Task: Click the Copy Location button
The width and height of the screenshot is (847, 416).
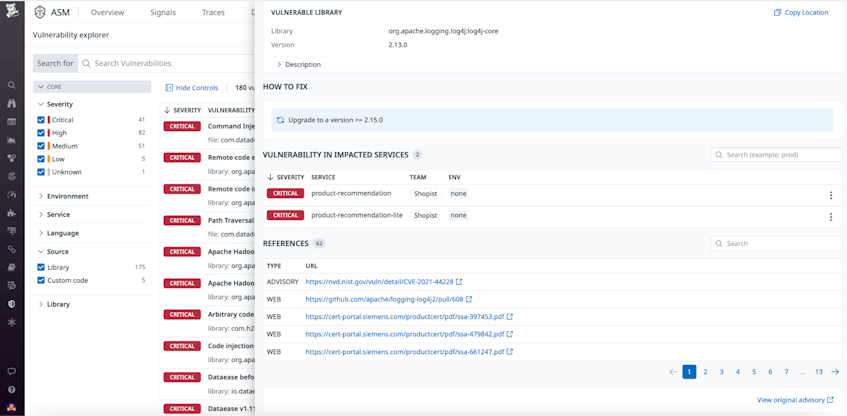Action: coord(801,12)
